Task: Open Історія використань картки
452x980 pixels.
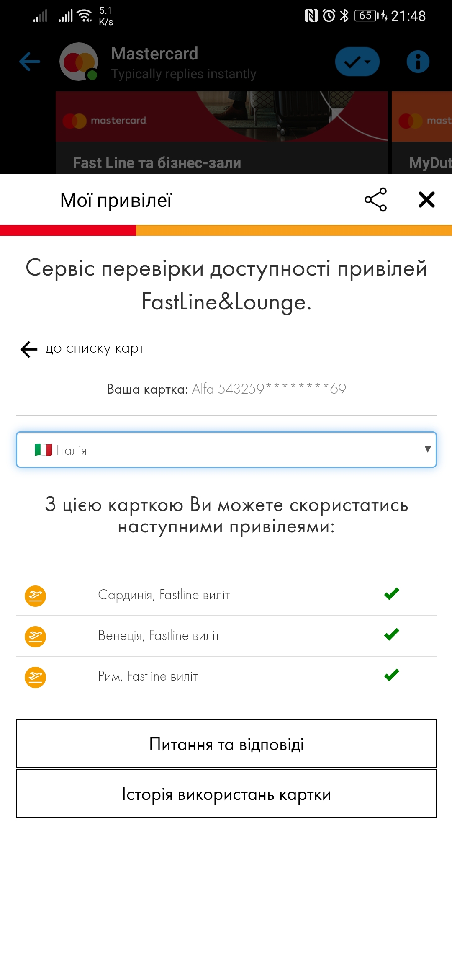Action: click(x=226, y=794)
